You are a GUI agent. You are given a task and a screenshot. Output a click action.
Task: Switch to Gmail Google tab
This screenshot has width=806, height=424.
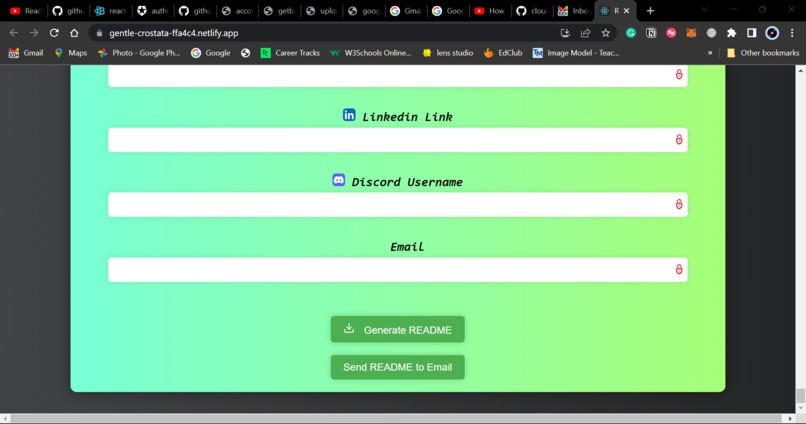[x=405, y=11]
